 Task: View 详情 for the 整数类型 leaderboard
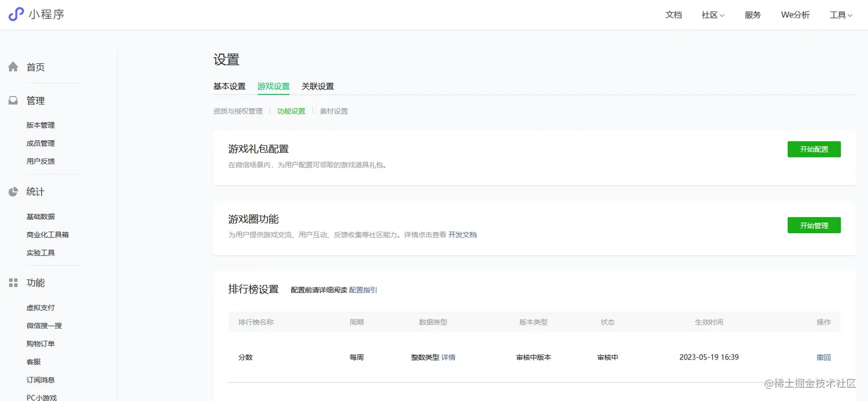[447, 357]
